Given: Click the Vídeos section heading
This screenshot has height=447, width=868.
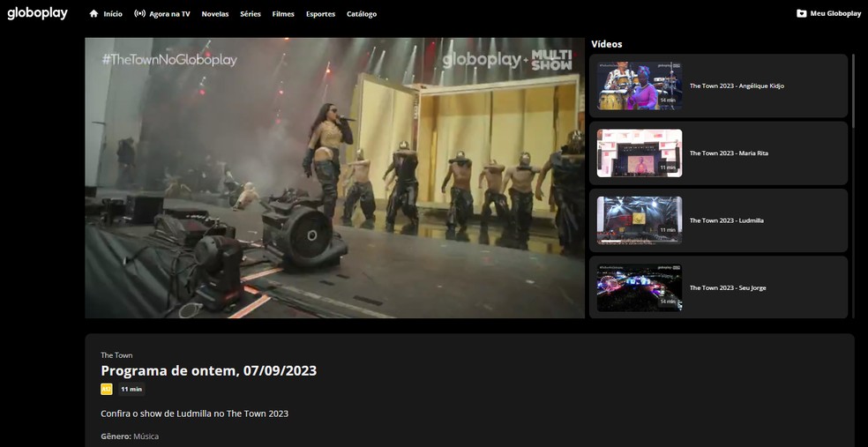Looking at the screenshot, I should [607, 44].
